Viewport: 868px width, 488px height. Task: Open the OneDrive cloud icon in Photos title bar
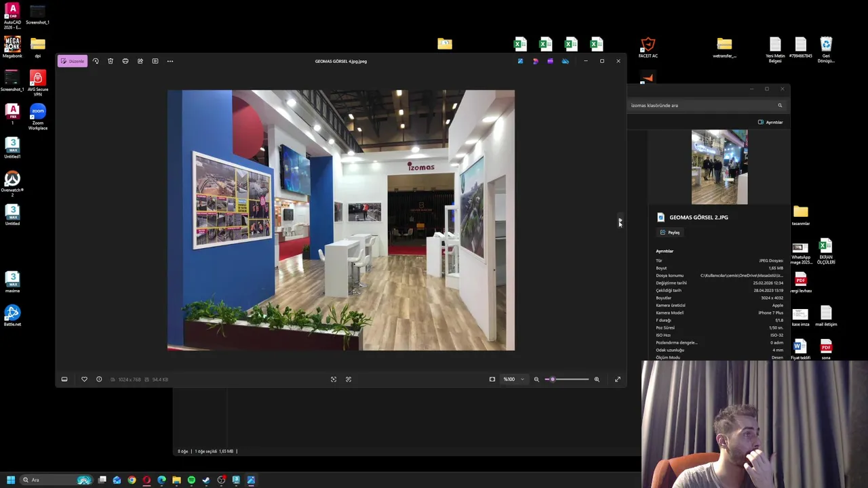565,61
